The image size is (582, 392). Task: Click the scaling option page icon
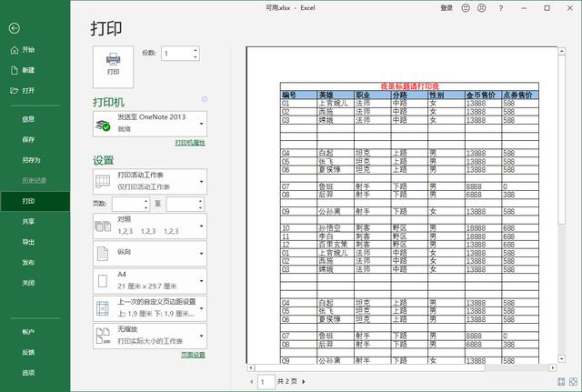pos(103,336)
